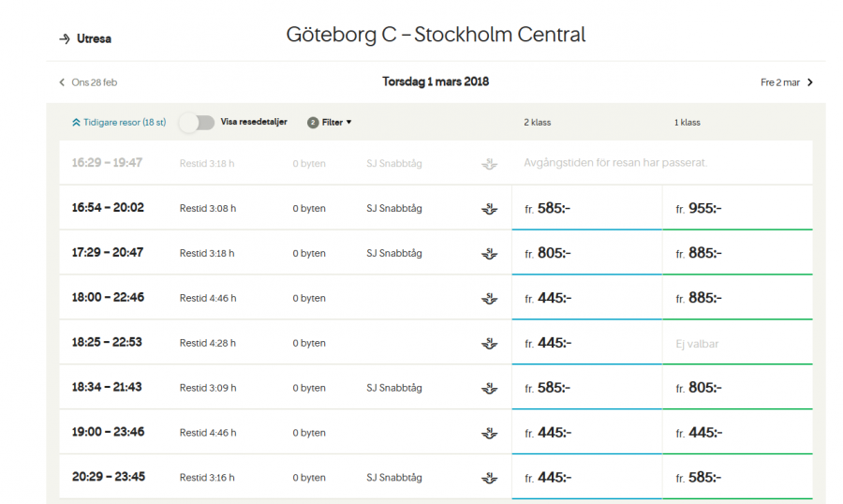The image size is (843, 504).
Task: Click the SJ logo on the 16:54 departure
Action: coord(489,209)
